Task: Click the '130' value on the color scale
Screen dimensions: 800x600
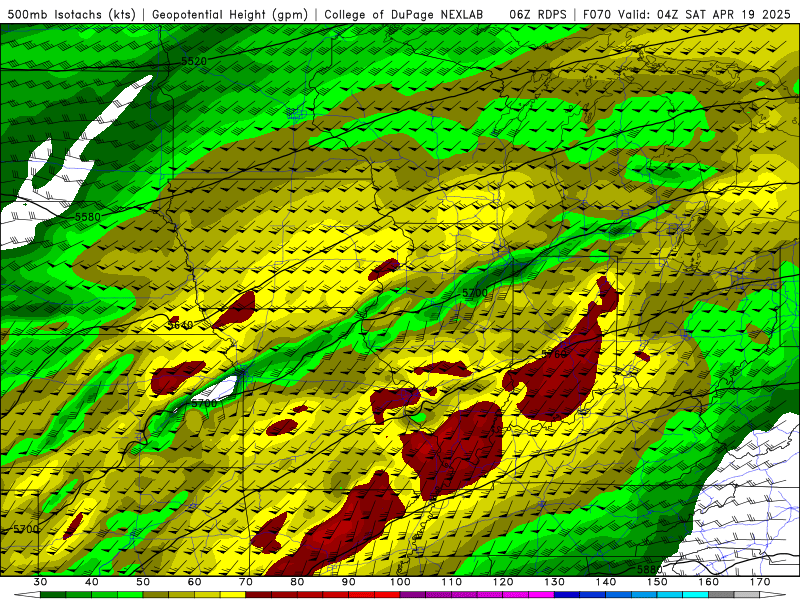Action: pos(554,582)
